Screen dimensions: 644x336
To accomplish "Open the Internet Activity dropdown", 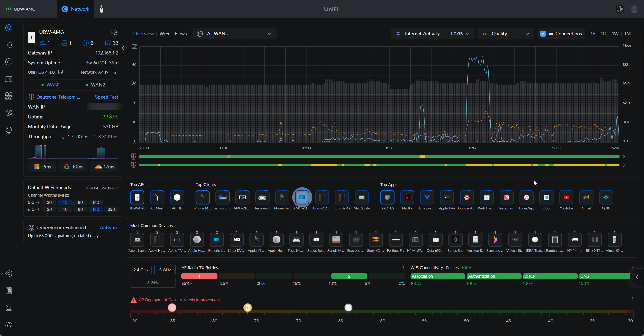I will coord(432,34).
